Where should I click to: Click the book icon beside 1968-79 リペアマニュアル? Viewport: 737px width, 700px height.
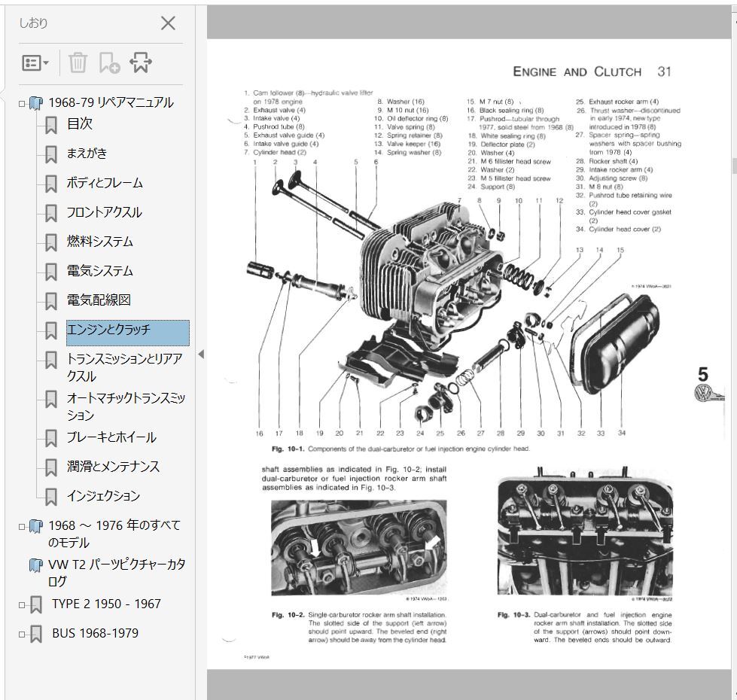click(36, 103)
